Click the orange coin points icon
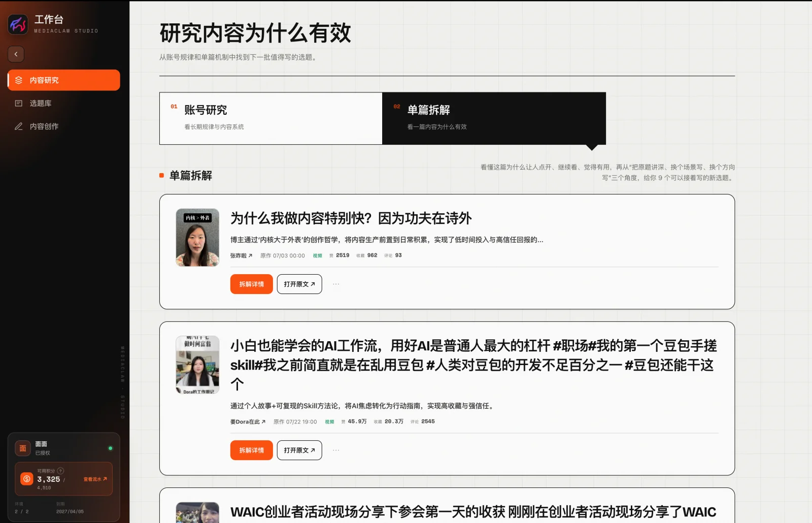The width and height of the screenshot is (812, 523). (x=27, y=479)
